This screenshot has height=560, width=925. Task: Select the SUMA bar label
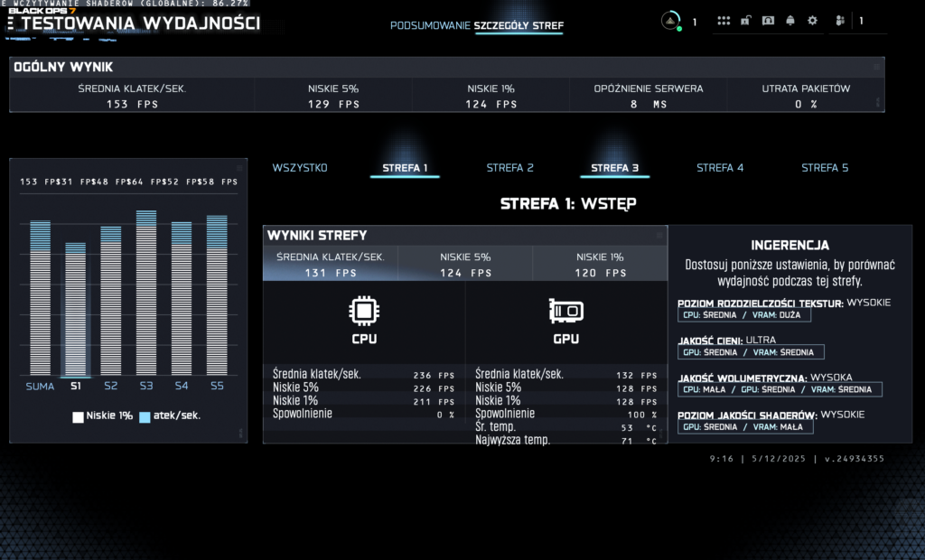click(x=40, y=387)
